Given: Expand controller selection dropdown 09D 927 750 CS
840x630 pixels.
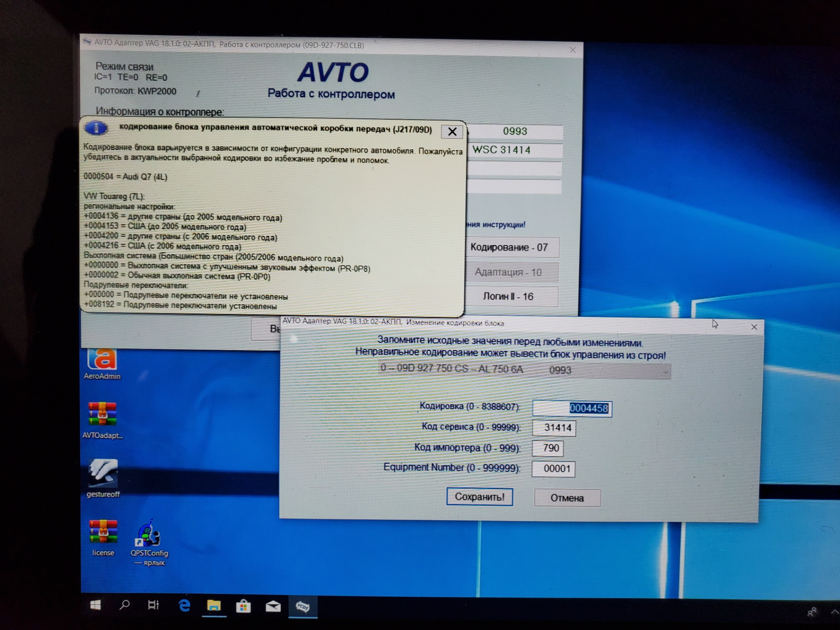Looking at the screenshot, I should 665,371.
